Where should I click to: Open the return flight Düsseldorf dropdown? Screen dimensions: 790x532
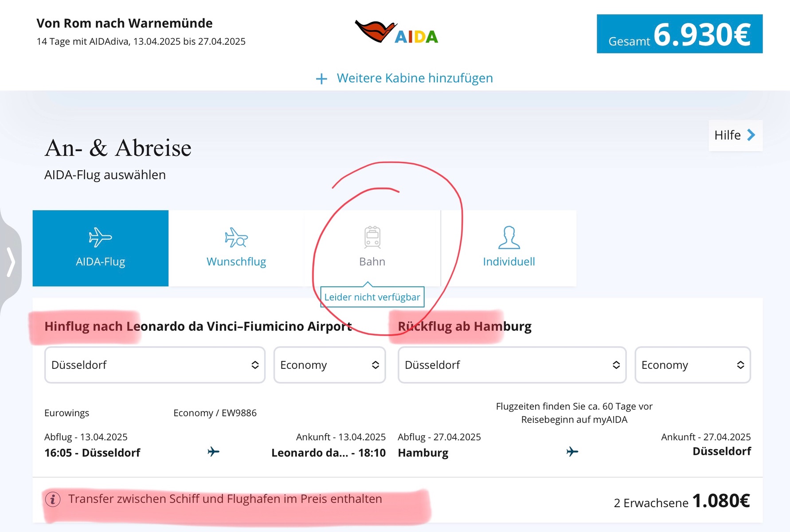(512, 365)
